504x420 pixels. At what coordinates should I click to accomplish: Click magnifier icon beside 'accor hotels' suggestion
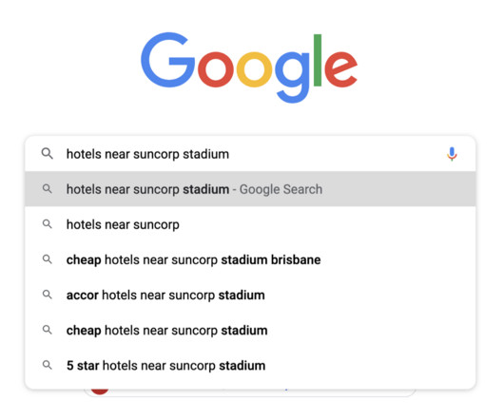48,295
